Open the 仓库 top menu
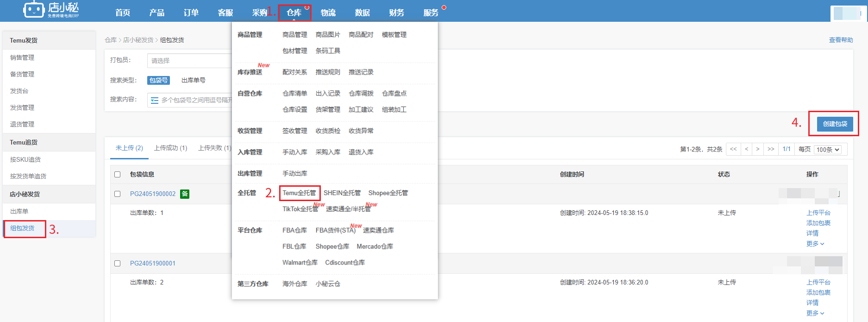868x322 pixels. [294, 13]
